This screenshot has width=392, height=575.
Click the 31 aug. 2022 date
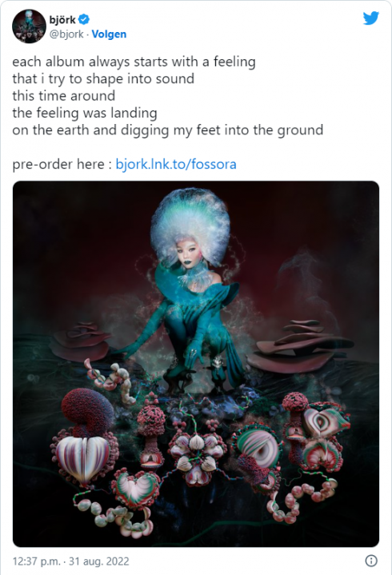pos(99,561)
